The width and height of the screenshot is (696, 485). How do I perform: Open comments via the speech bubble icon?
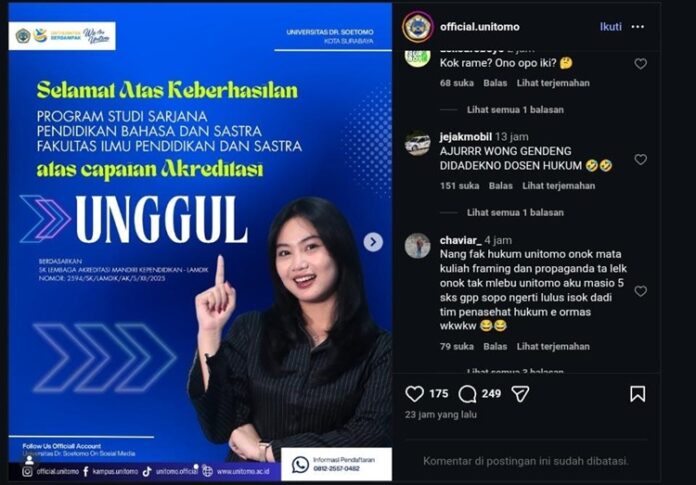pyautogui.click(x=467, y=394)
